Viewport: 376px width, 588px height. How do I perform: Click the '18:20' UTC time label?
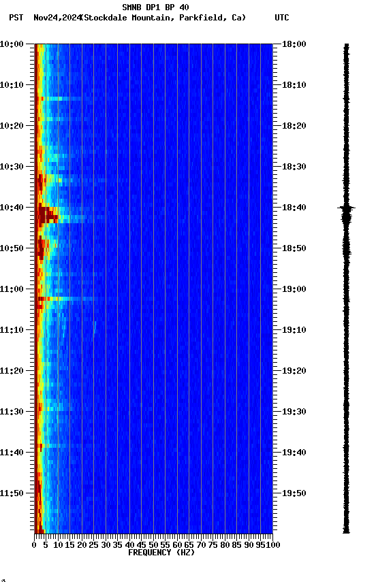pos(294,126)
